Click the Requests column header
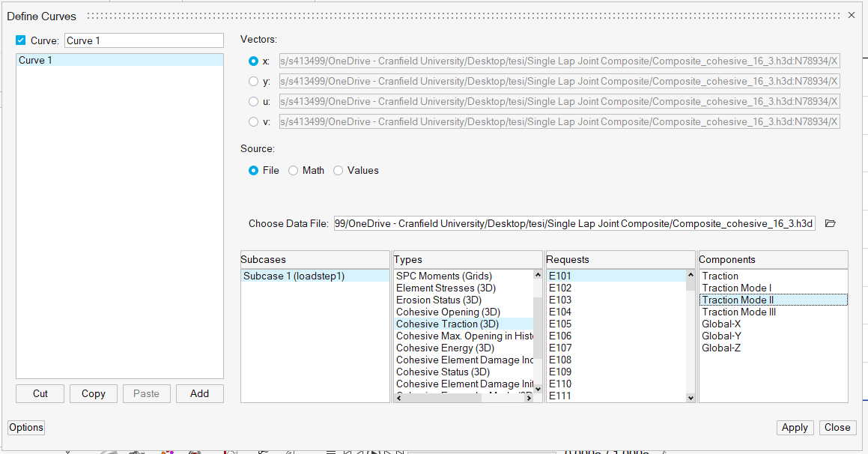The width and height of the screenshot is (868, 454). [x=621, y=260]
